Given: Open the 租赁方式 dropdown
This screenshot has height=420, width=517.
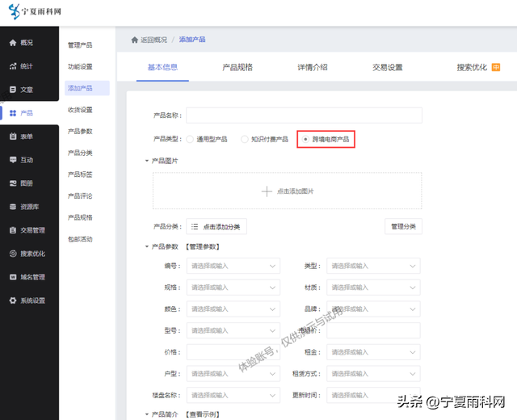Looking at the screenshot, I should pos(373,373).
